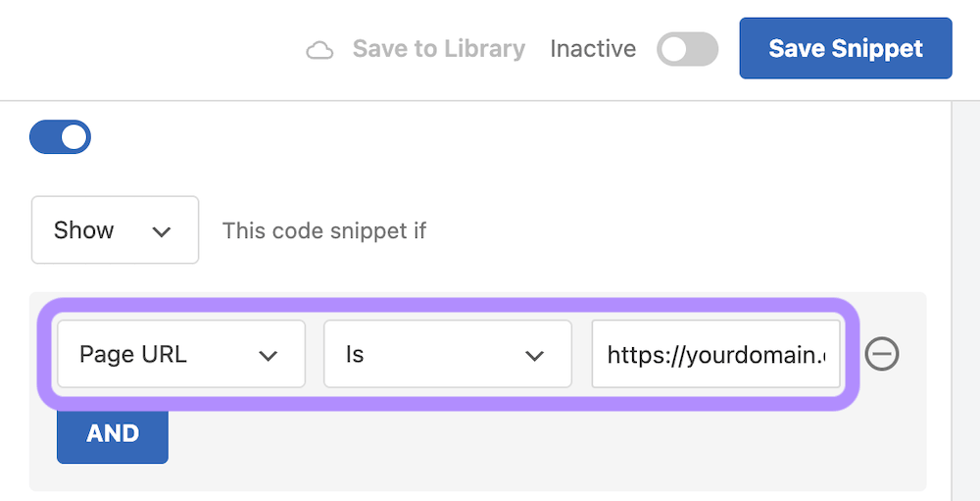
Task: Click the Inactive status label
Action: pyautogui.click(x=593, y=49)
